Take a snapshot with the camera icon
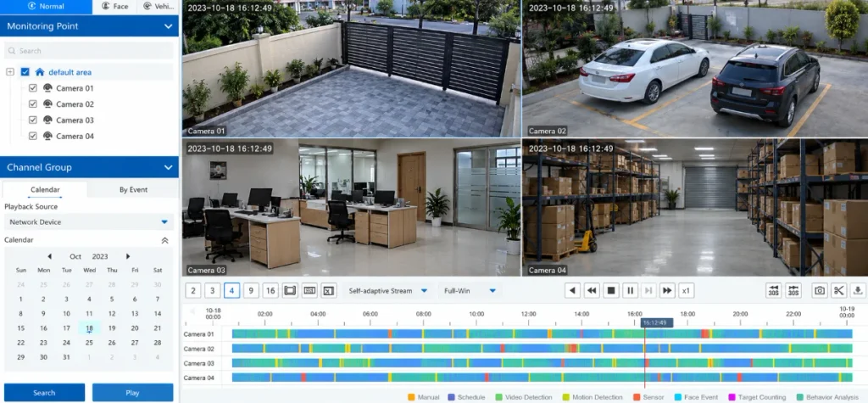The height and width of the screenshot is (403, 868). (820, 290)
